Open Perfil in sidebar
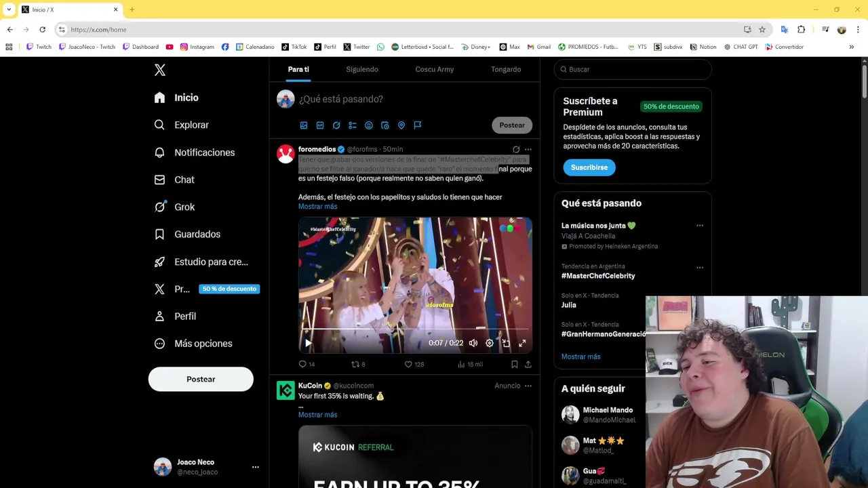This screenshot has height=488, width=868. pos(175,316)
